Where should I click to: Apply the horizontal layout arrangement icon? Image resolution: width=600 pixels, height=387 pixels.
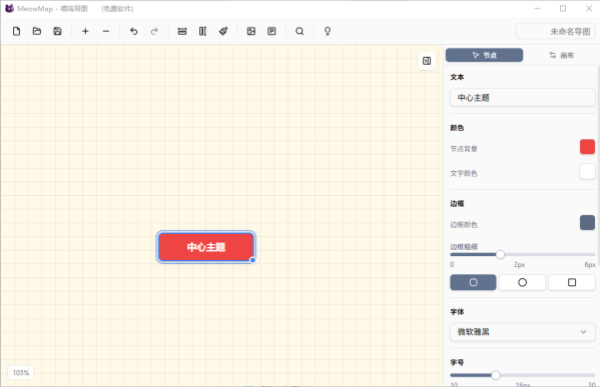(182, 31)
